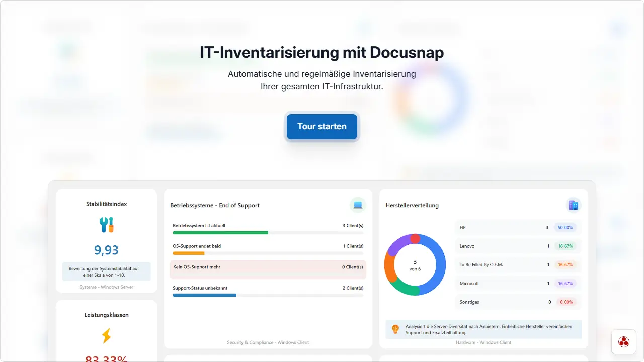Click the lightning bolt icon under Leistungsklassen

click(107, 336)
